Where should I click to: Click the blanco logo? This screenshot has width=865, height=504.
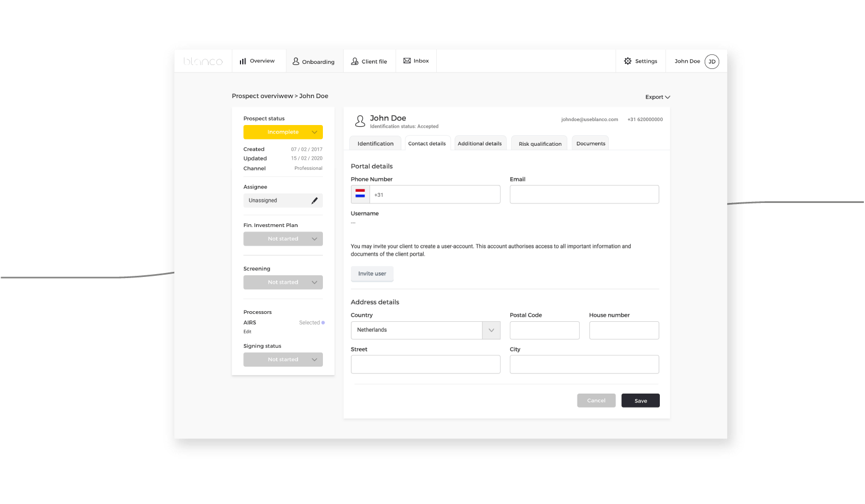[203, 61]
